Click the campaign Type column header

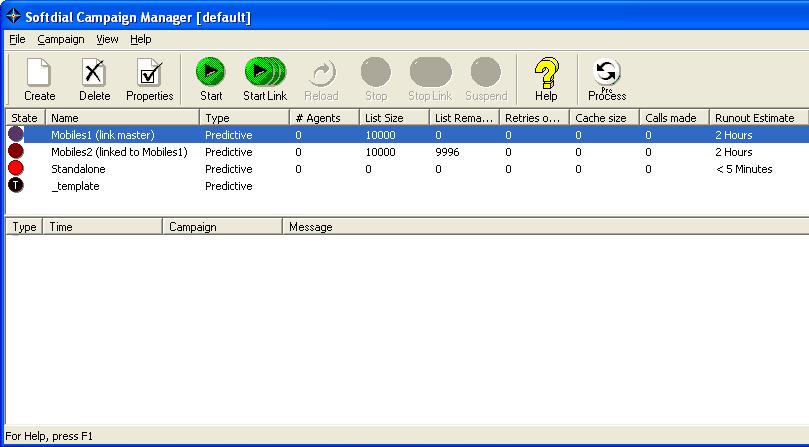pyautogui.click(x=245, y=118)
